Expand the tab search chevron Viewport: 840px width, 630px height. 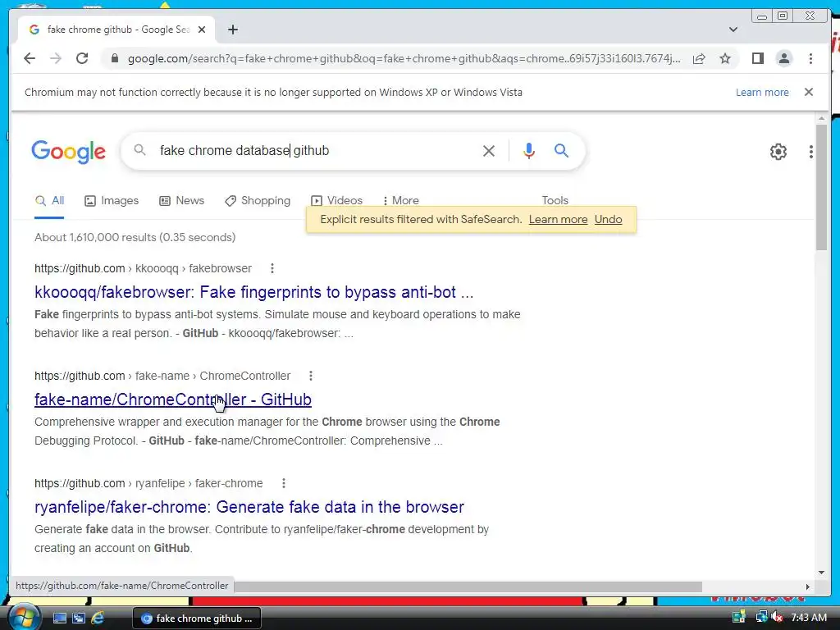pos(733,30)
